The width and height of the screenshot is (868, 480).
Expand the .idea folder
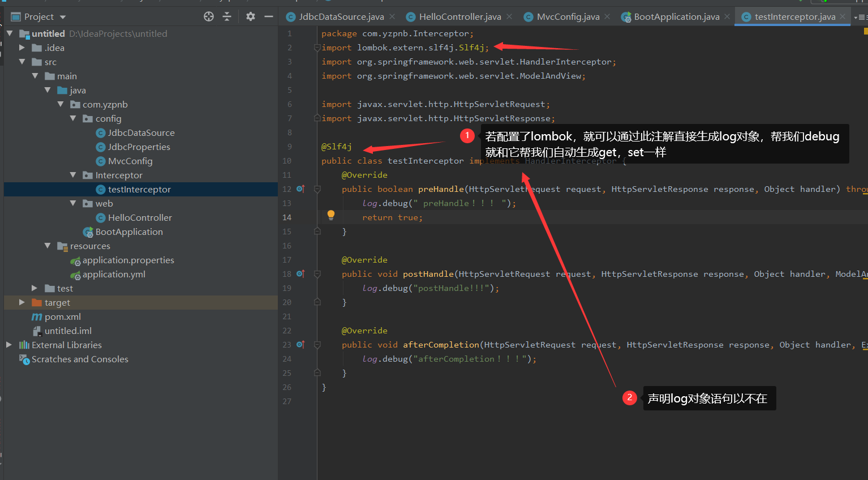22,48
